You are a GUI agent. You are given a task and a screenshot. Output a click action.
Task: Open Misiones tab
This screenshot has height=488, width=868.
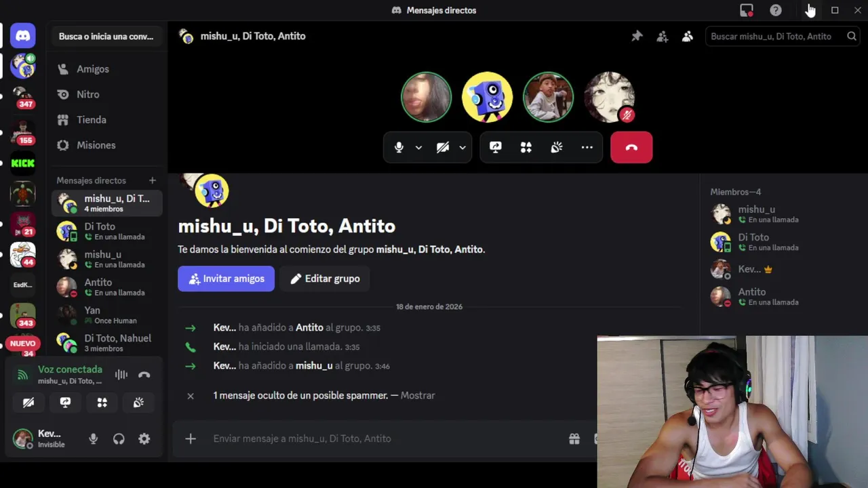tap(106, 145)
